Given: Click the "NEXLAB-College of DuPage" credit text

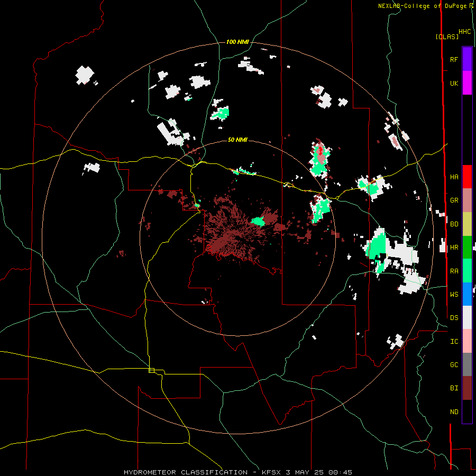Looking at the screenshot, I should (x=423, y=6).
